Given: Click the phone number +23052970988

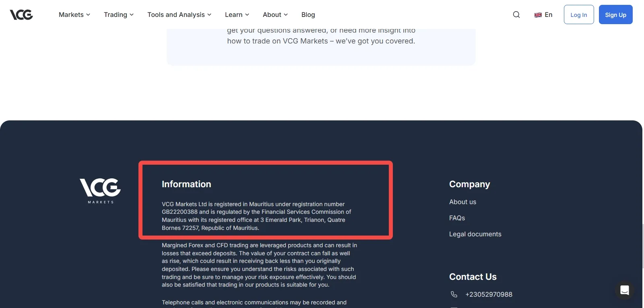Looking at the screenshot, I should pyautogui.click(x=489, y=295).
